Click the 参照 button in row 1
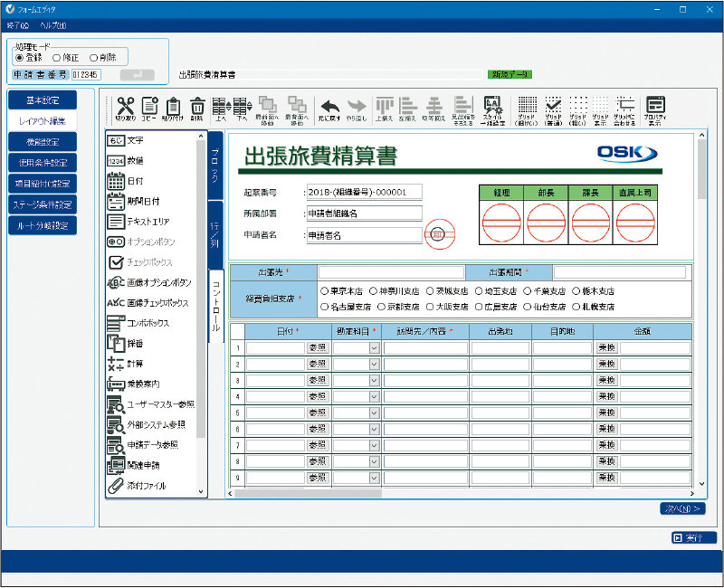 (318, 347)
